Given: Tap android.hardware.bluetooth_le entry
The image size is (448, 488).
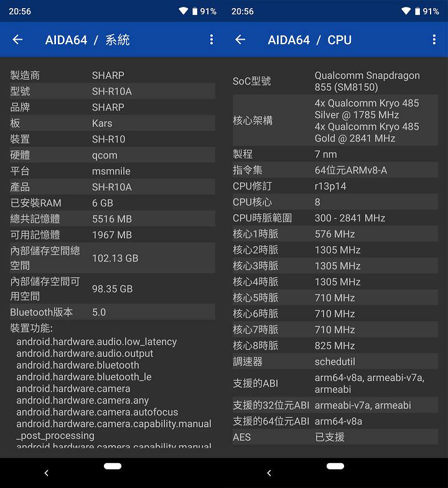Looking at the screenshot, I should pos(84,377).
